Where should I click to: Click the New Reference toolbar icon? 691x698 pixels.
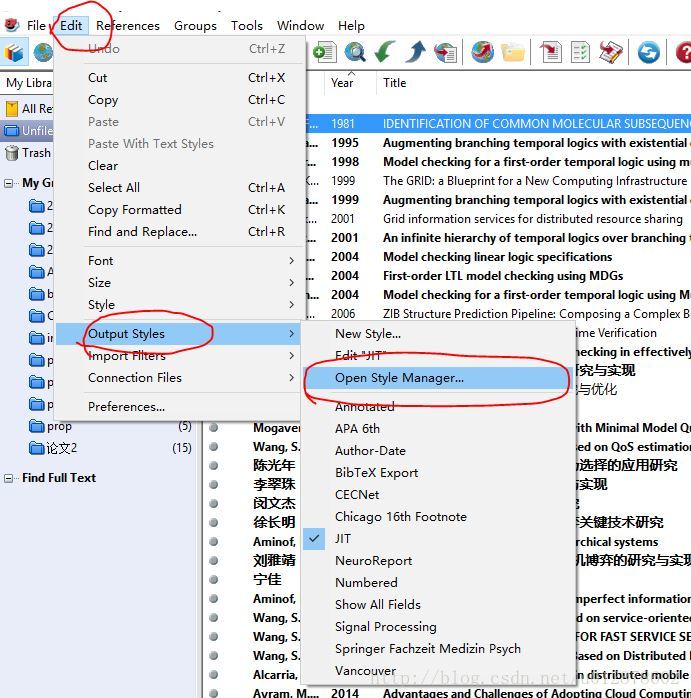pyautogui.click(x=325, y=52)
